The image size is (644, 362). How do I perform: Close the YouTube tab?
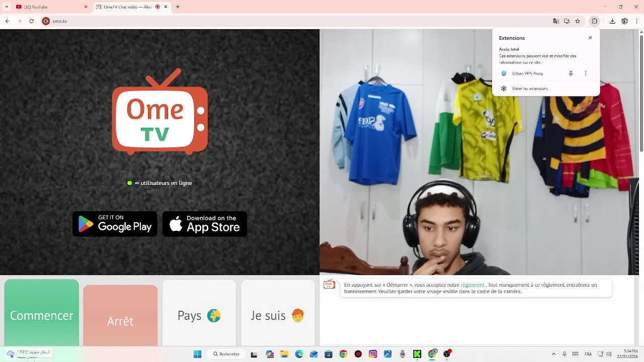86,7
